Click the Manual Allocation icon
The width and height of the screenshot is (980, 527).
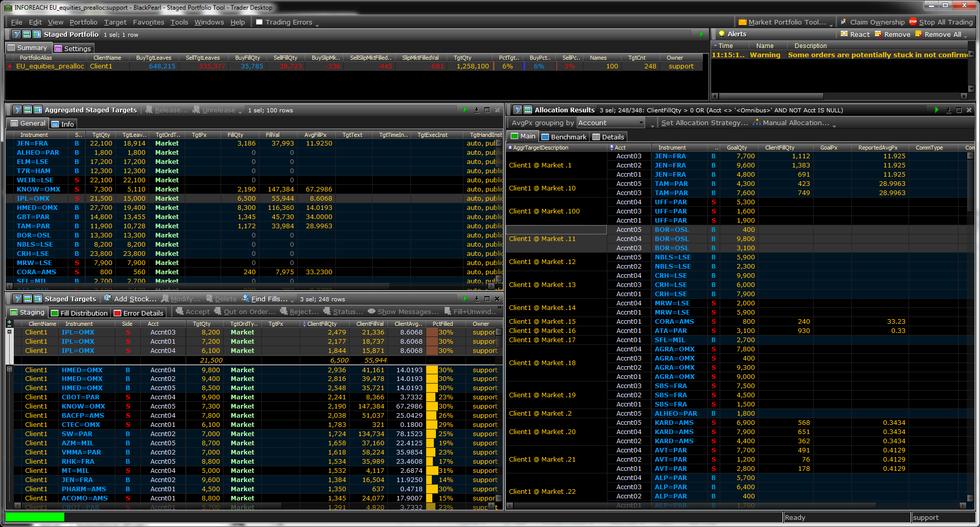point(756,123)
